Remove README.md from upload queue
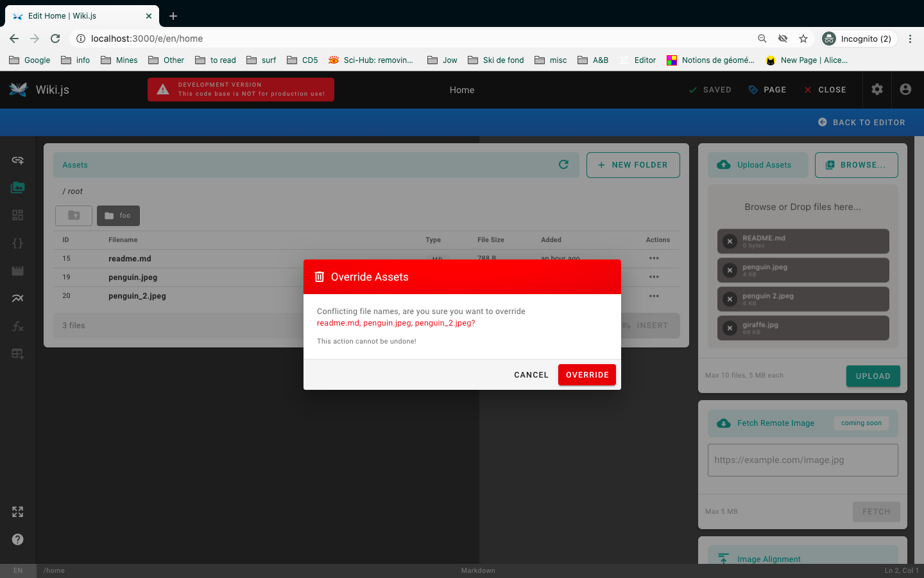 point(730,241)
